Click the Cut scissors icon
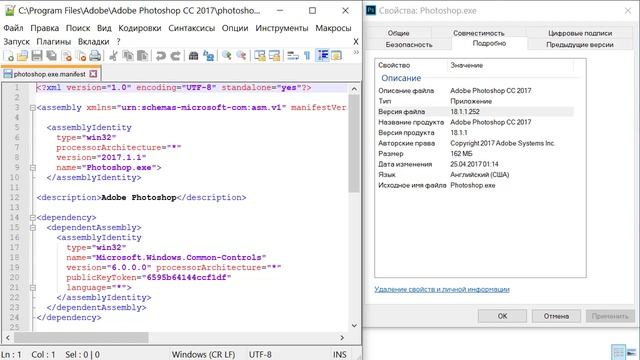Screen dimensions: 640x360 (113, 56)
